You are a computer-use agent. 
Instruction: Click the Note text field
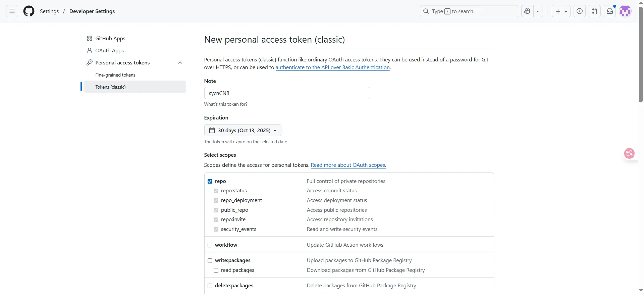(287, 93)
